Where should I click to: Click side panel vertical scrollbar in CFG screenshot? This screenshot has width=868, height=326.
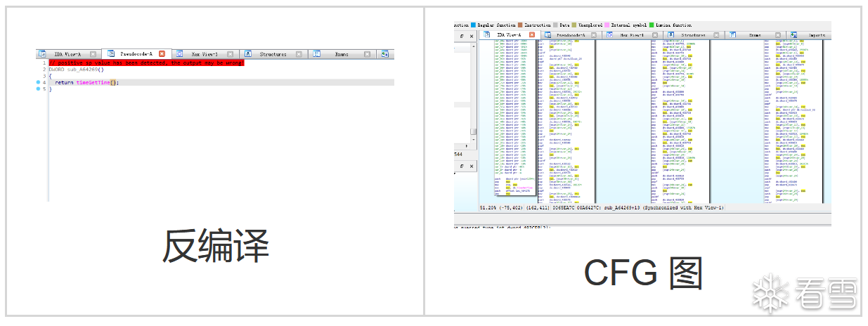click(x=474, y=91)
